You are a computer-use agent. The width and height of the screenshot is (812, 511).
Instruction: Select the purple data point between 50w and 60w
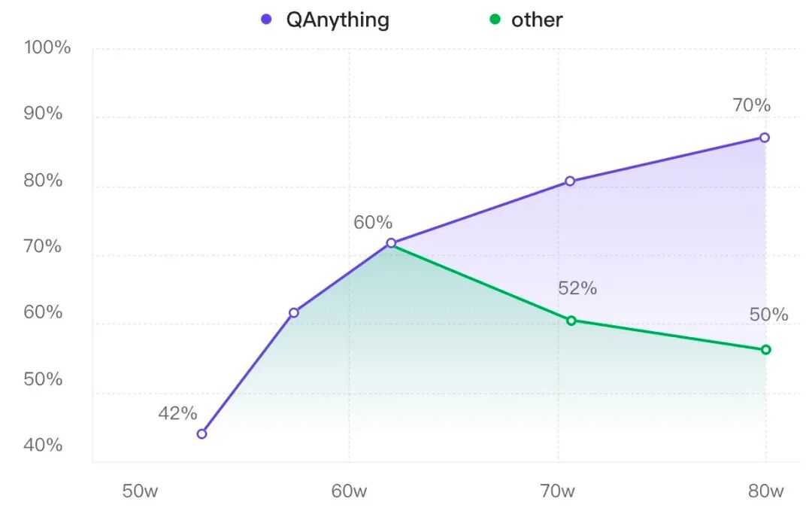click(x=294, y=312)
